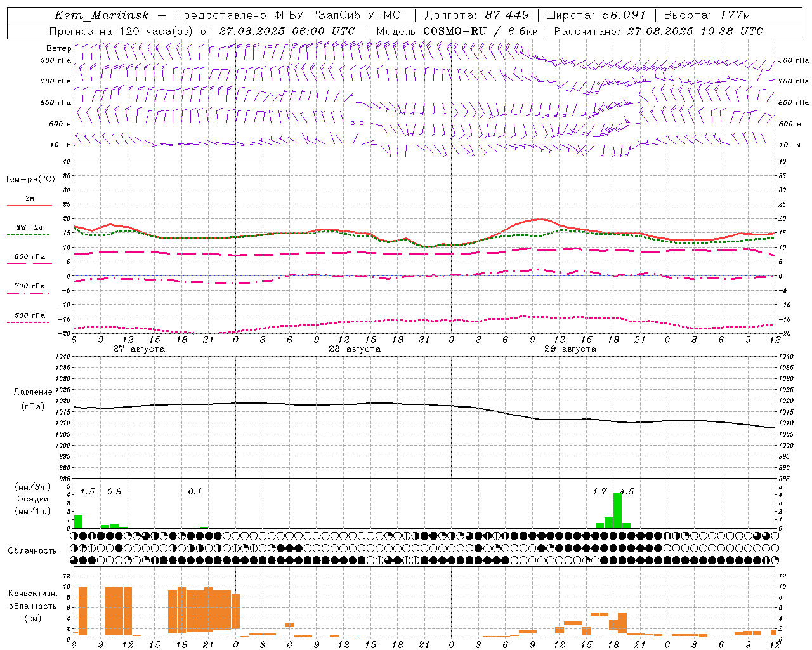
Task: Click the dotted pink line sample under 500 гПа legend
Action: point(29,322)
